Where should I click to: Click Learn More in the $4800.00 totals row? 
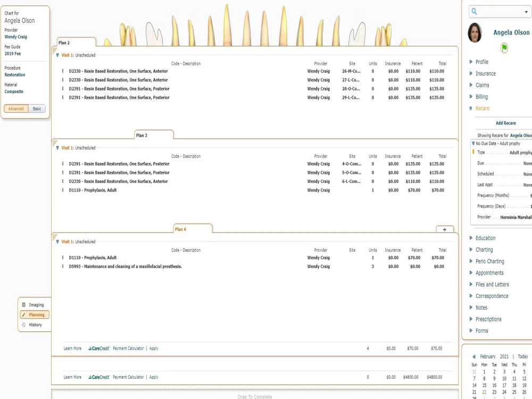point(72,377)
